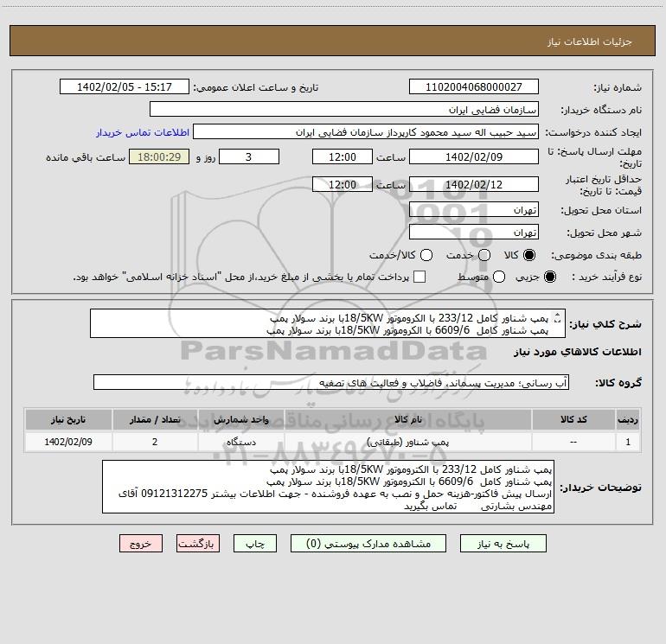Click the price validity date 1402/02/12 field
Screen dimensions: 666x644
(474, 184)
